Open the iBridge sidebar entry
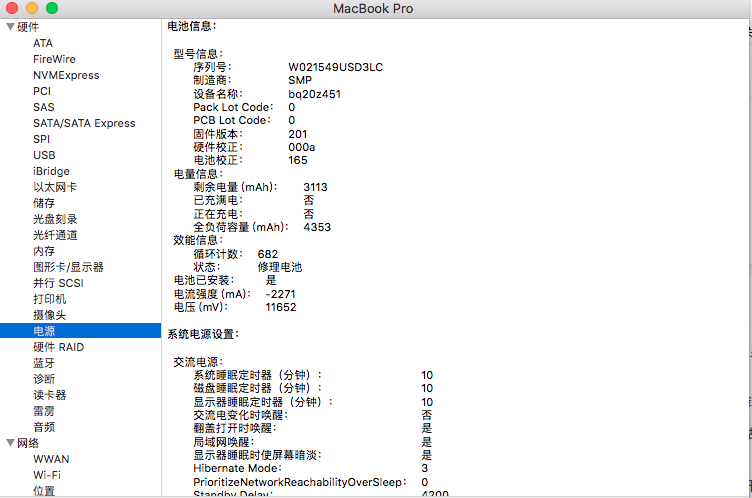Screen dimensions: 752x498 point(51,171)
